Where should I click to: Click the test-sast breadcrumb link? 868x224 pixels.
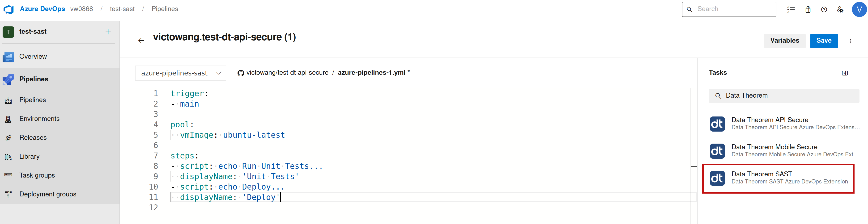122,9
